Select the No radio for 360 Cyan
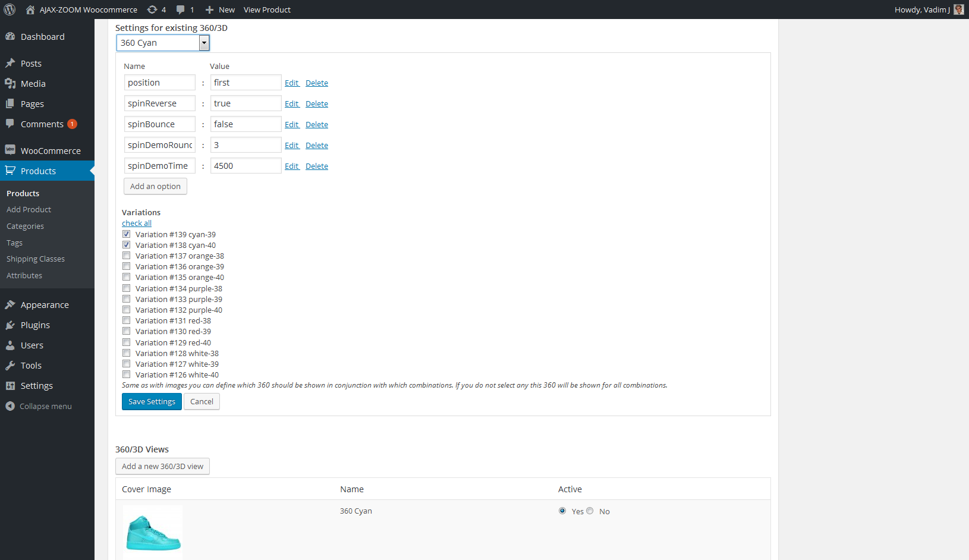969x560 pixels. (590, 511)
